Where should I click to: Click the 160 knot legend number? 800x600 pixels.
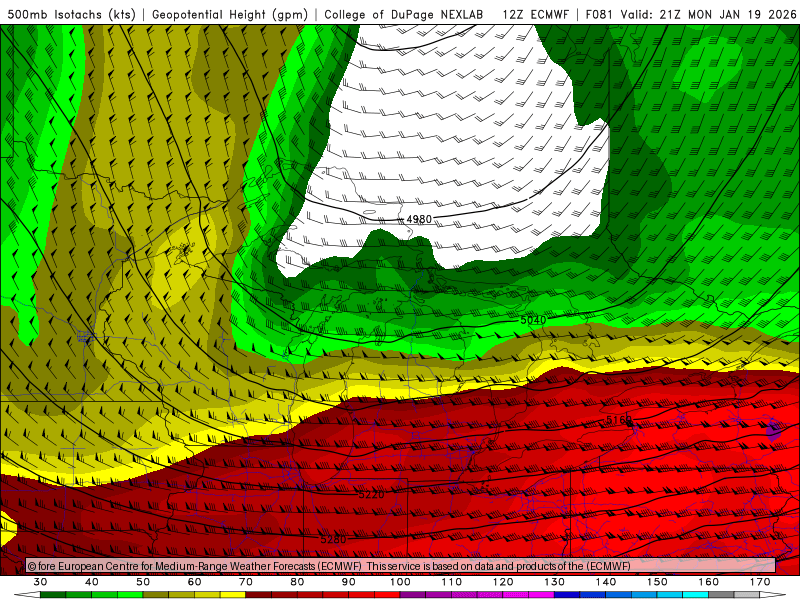click(x=708, y=582)
